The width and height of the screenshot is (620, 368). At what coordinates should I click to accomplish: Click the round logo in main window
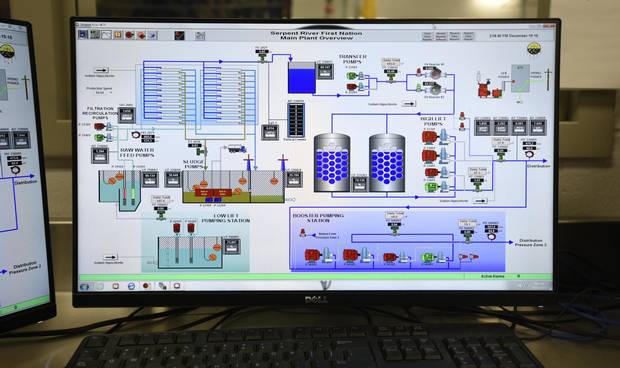tap(534, 49)
